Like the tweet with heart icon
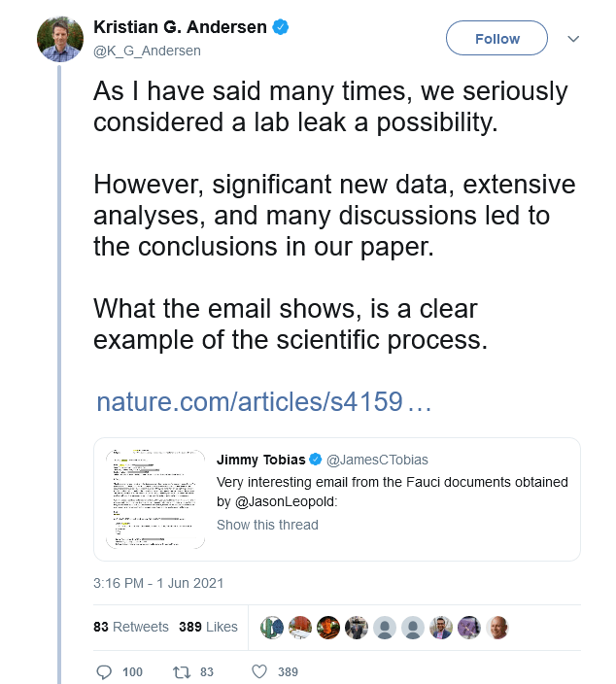Screen dimensions: 616x684 pos(259,671)
